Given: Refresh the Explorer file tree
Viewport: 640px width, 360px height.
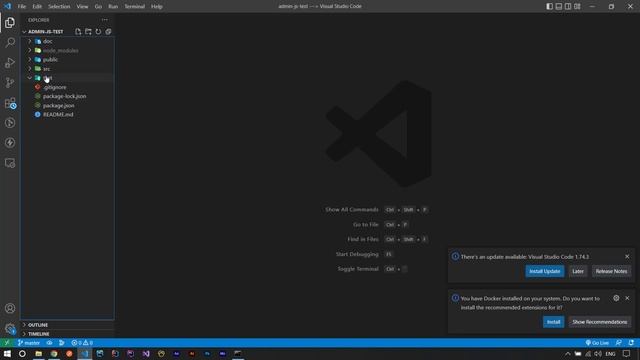Looking at the screenshot, I should [98, 31].
